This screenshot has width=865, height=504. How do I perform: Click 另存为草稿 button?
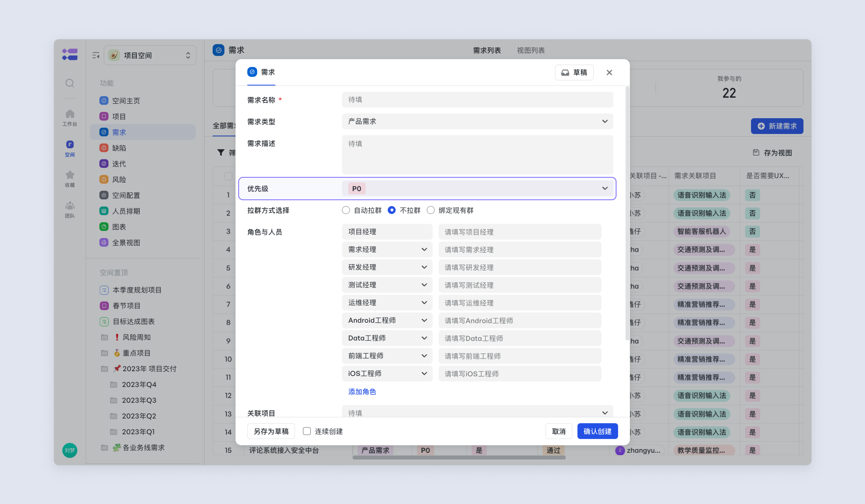271,431
